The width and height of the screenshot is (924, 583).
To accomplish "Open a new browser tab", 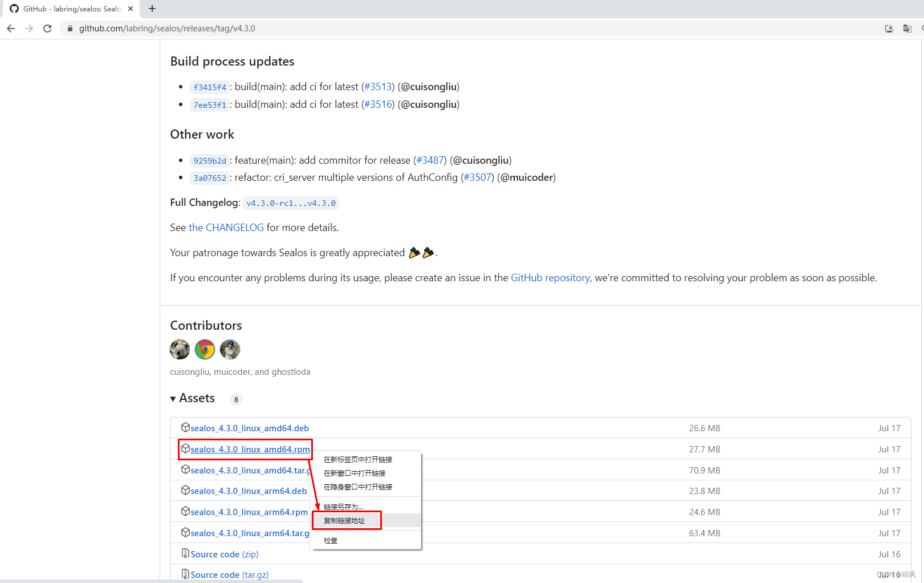I will pos(152,9).
